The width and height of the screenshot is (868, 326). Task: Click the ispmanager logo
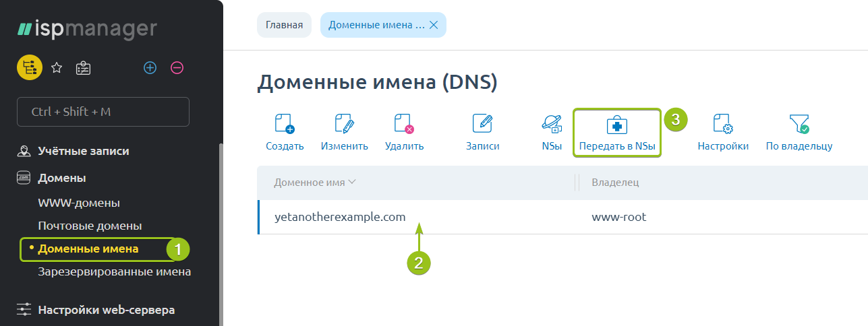click(87, 30)
